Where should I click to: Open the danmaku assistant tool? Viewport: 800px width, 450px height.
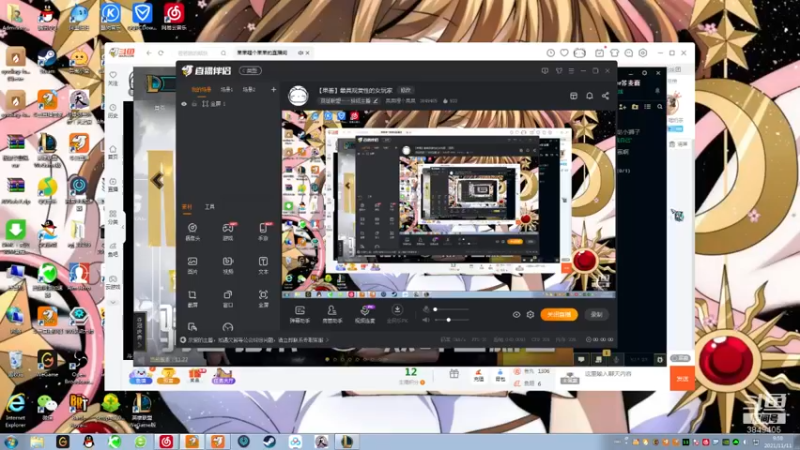(300, 314)
